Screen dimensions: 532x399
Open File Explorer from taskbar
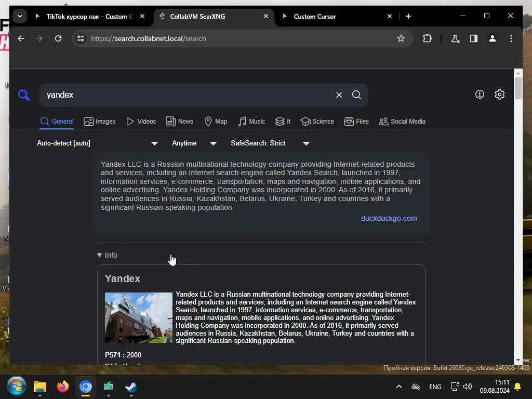39,387
